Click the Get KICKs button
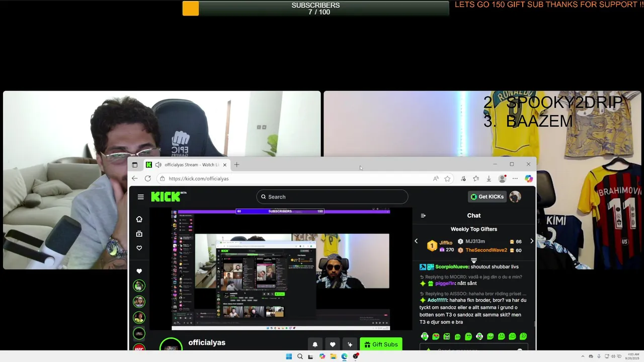Image resolution: width=644 pixels, height=362 pixels. (x=487, y=197)
